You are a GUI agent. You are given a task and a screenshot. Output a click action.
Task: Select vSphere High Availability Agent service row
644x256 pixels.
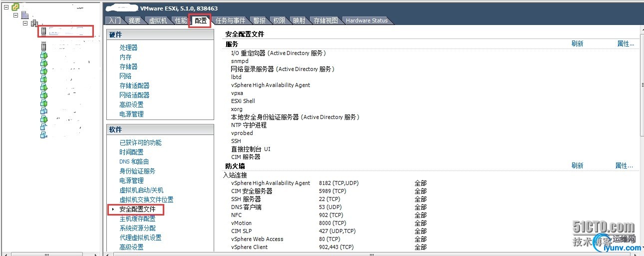pyautogui.click(x=271, y=85)
